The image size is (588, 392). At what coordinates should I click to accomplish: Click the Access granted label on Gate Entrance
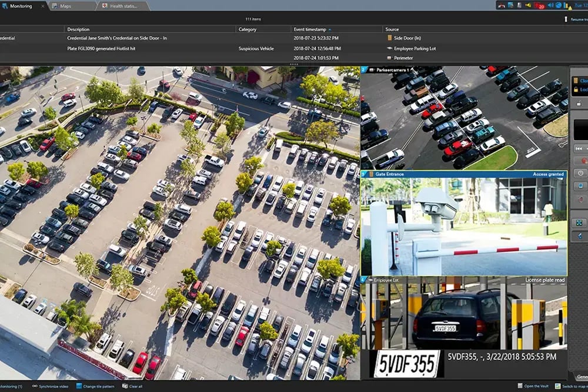tap(548, 174)
